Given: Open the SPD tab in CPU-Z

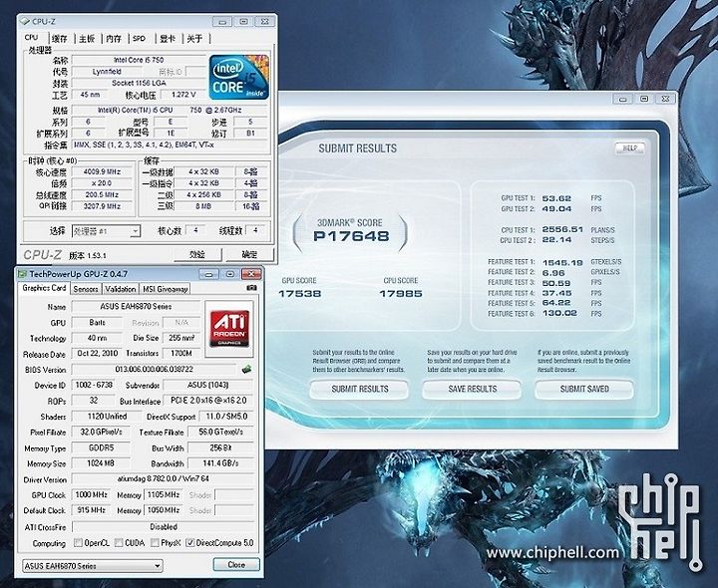Looking at the screenshot, I should click(140, 39).
